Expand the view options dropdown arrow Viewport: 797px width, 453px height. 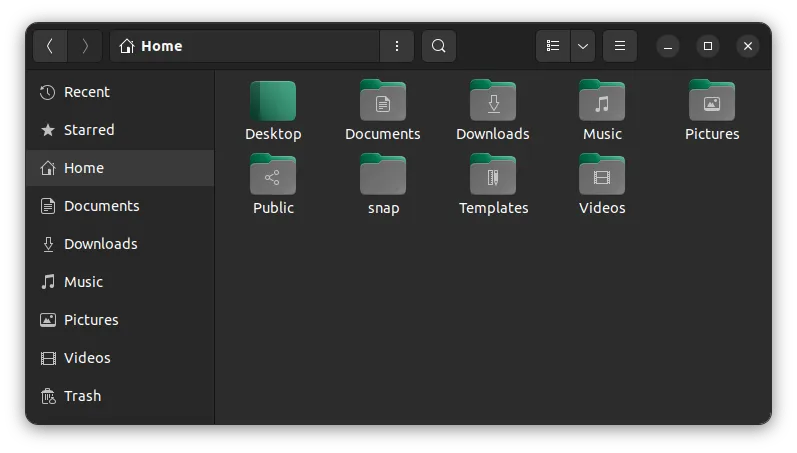pyautogui.click(x=583, y=46)
